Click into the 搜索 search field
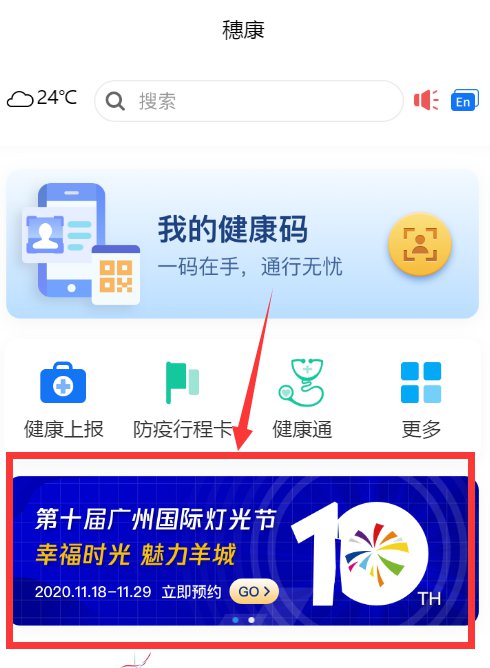This screenshot has width=490, height=668. [x=249, y=101]
